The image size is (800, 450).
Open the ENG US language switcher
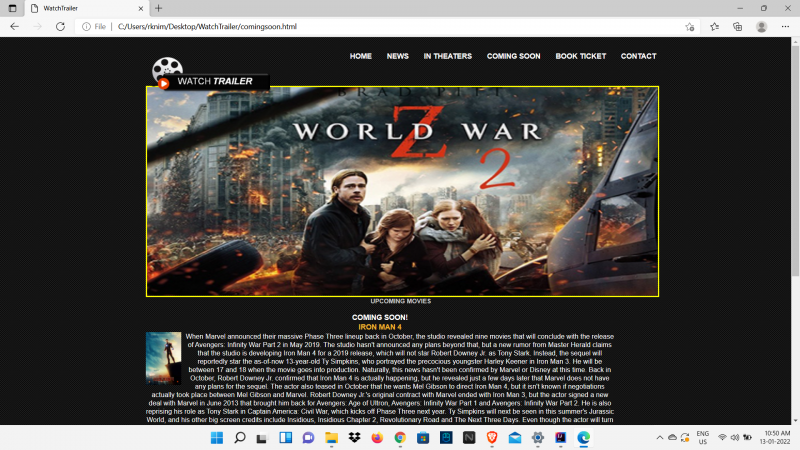point(703,438)
